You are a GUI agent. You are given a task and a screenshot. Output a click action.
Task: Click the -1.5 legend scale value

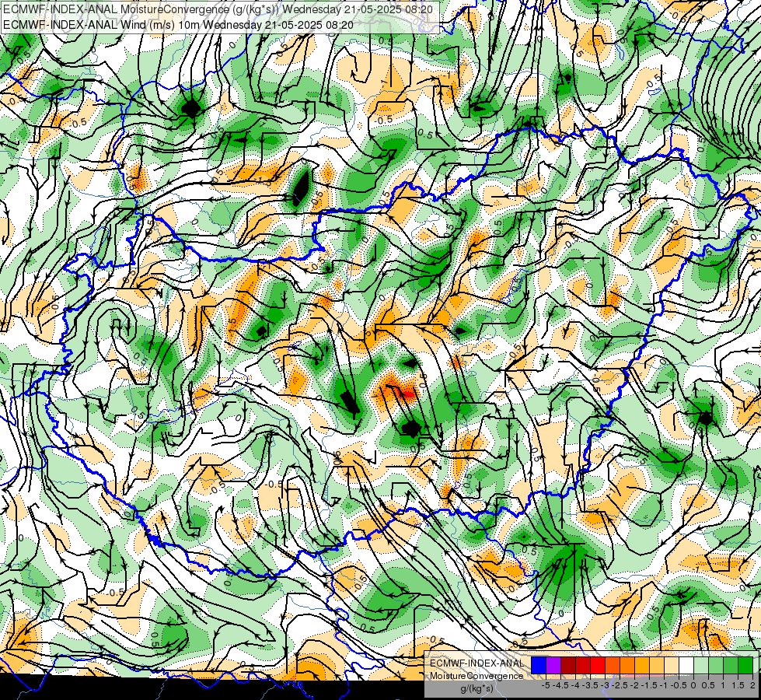point(650,685)
